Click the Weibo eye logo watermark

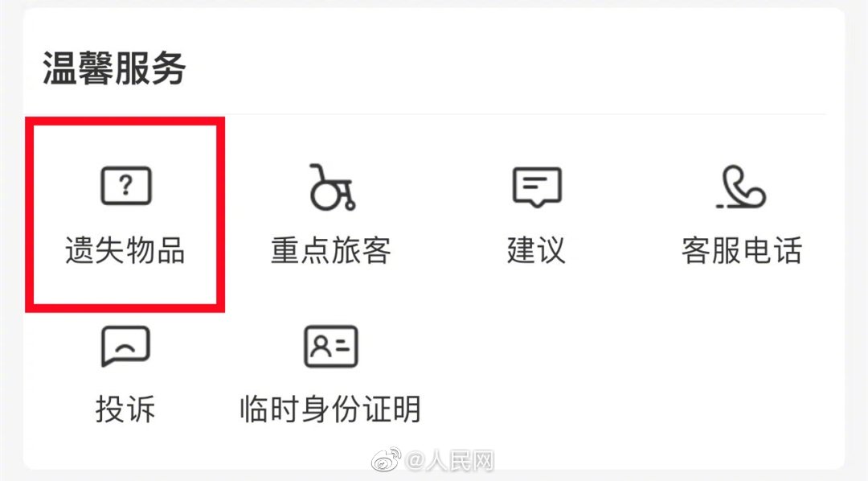pos(386,460)
